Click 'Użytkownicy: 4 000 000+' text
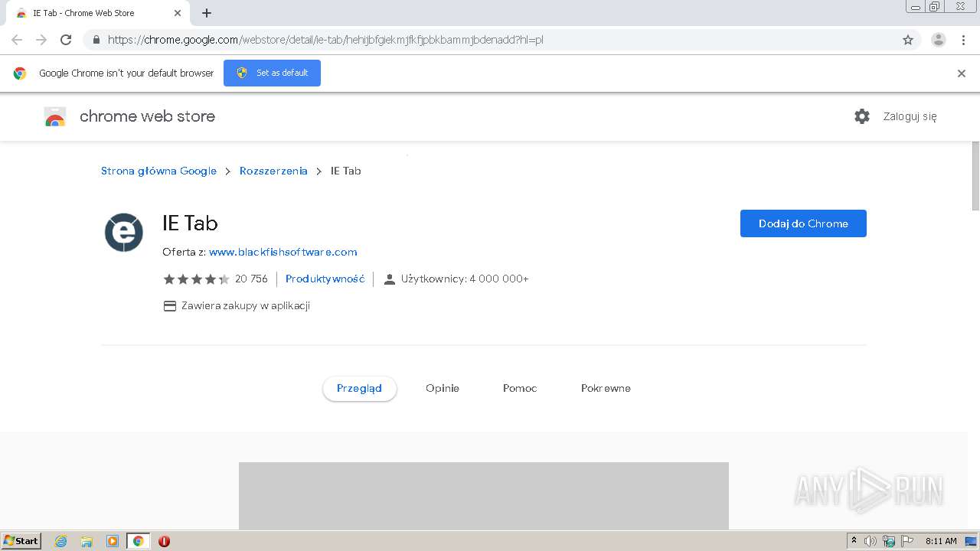 coord(465,279)
